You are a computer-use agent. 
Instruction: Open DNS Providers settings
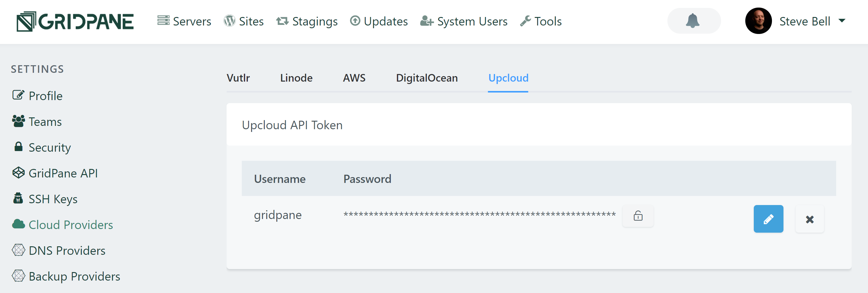[x=59, y=251]
